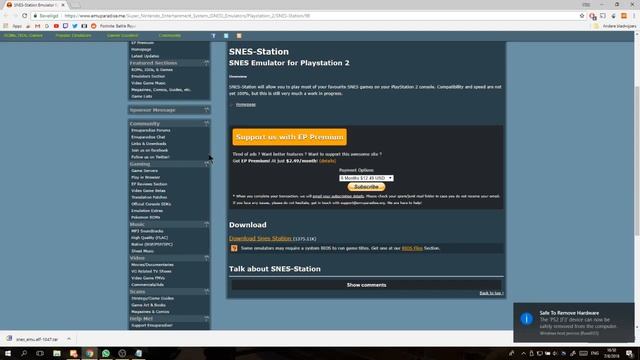The image size is (640, 360).
Task: Open Game Content top menu
Action: pyautogui.click(x=122, y=36)
